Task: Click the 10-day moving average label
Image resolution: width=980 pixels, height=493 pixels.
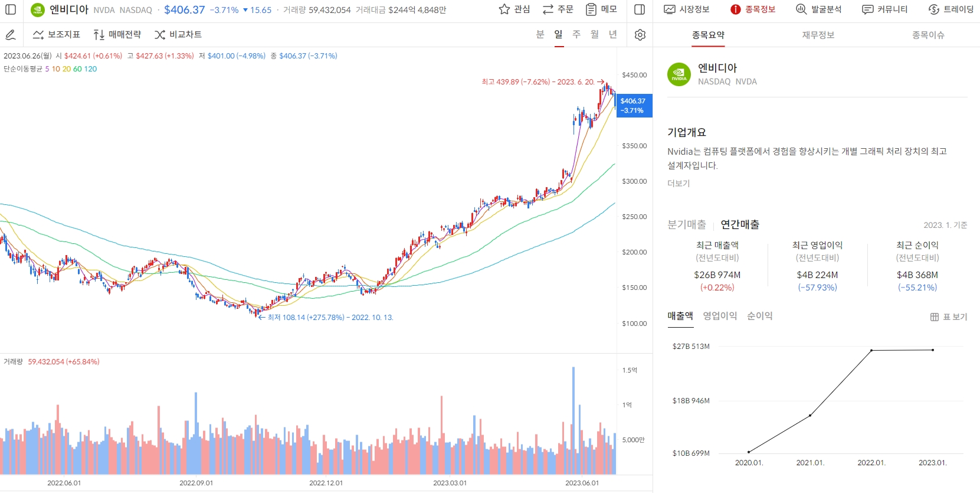Action: (56, 69)
